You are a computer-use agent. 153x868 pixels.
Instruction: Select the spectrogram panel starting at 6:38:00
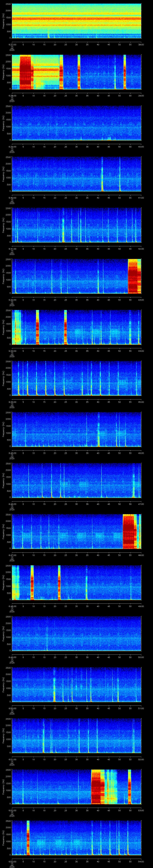pos(77,72)
